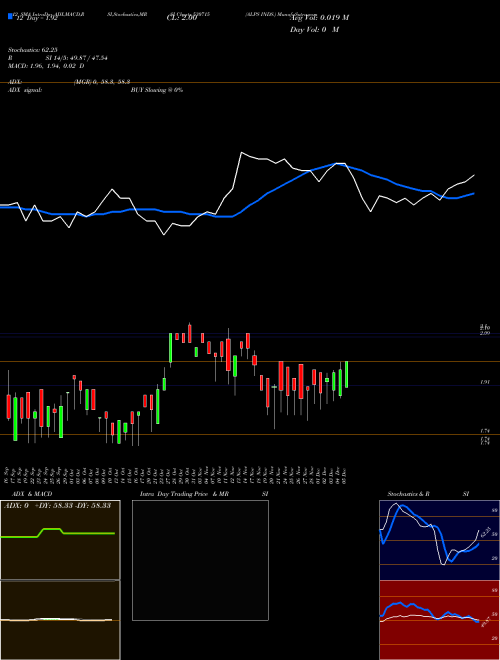Click the MACD line in the lower-left panel

tap(56, 620)
